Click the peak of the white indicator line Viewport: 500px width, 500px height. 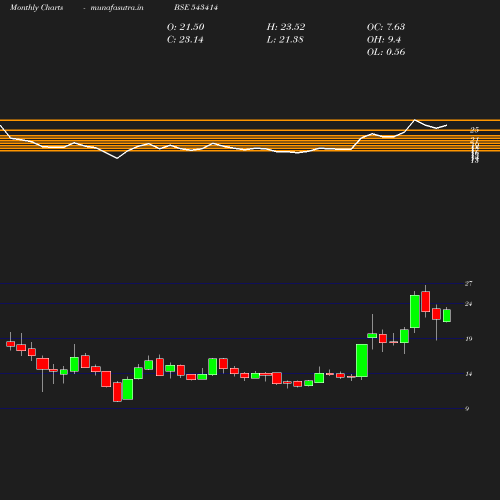click(415, 120)
